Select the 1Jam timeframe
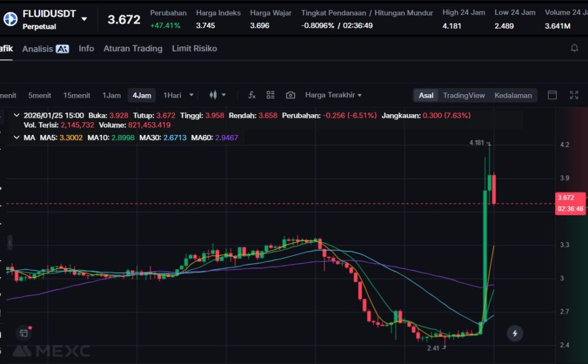Viewport: 588px width, 364px height. 111,95
